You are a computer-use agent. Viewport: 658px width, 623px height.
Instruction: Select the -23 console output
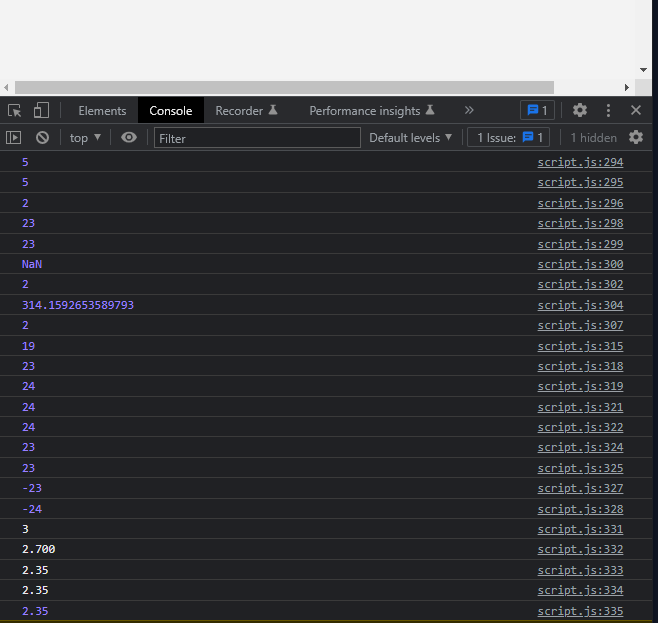pos(32,489)
